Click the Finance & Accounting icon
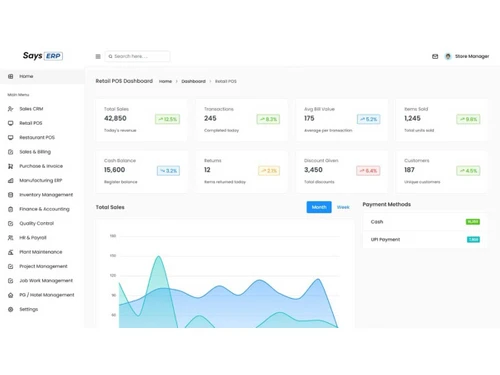Viewport: 500px width, 375px height. click(11, 209)
